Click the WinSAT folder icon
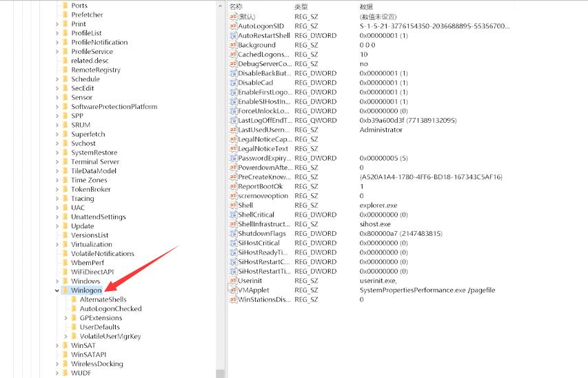Viewport: 588px width, 378px height. [x=65, y=345]
